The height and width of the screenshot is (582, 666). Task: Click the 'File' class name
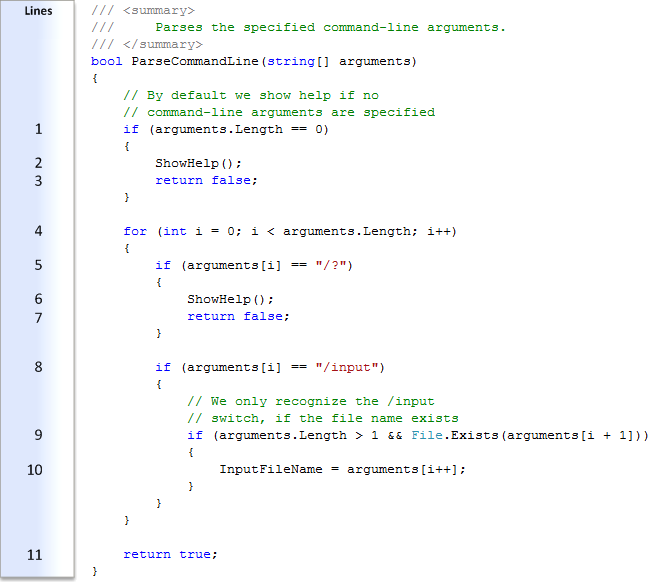(x=427, y=435)
